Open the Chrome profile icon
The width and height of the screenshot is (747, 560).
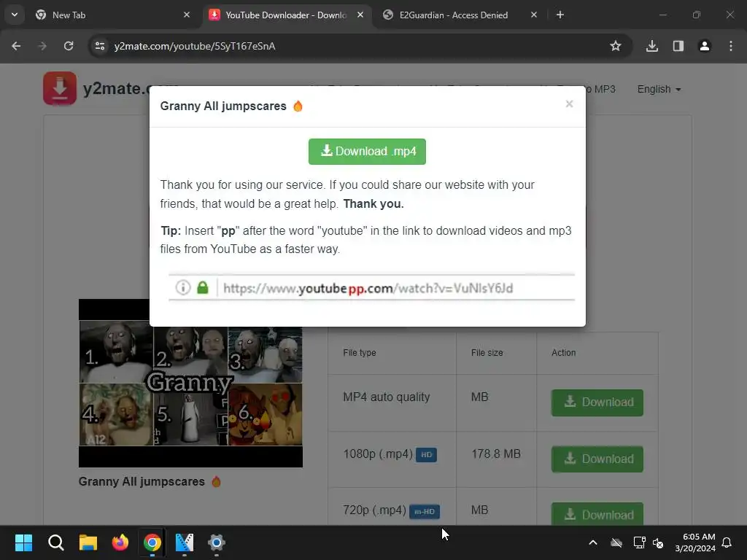[705, 46]
